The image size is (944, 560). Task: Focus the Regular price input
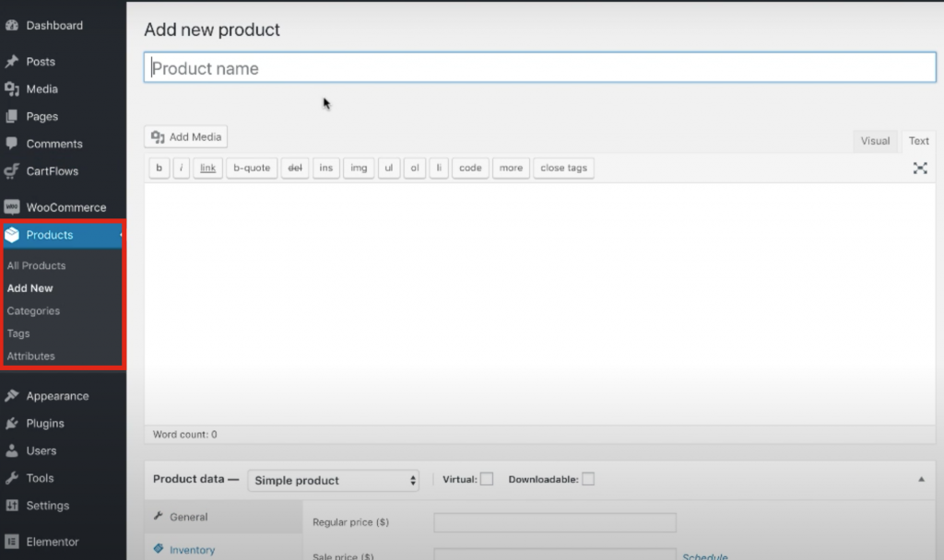(x=554, y=522)
